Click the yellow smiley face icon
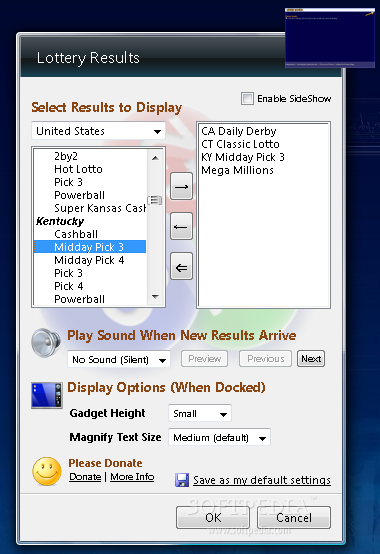This screenshot has width=380, height=554. 47,471
